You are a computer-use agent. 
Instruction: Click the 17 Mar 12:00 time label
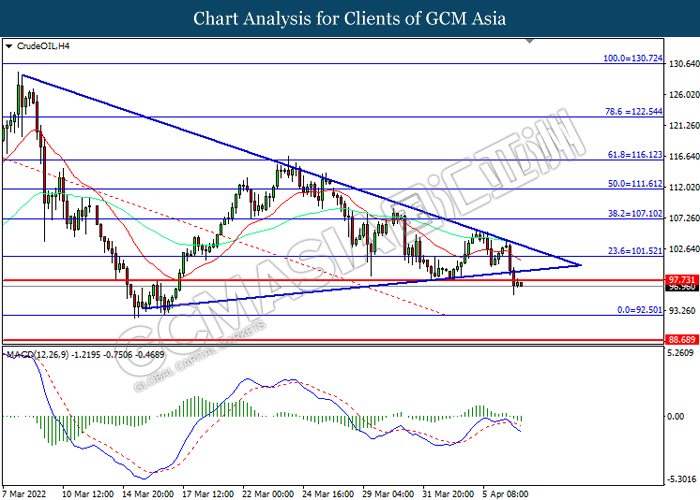[x=208, y=494]
